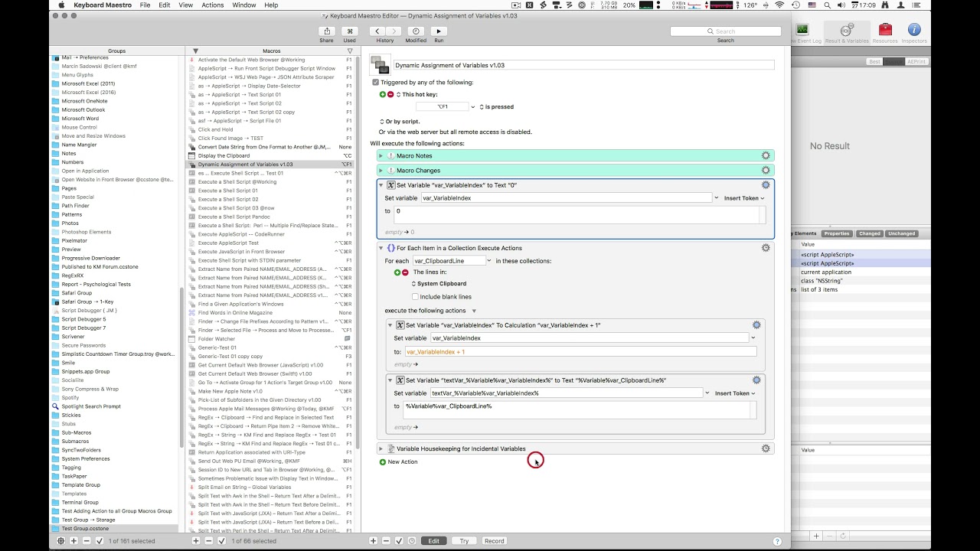
Task: Open the Help menu
Action: coord(271,5)
